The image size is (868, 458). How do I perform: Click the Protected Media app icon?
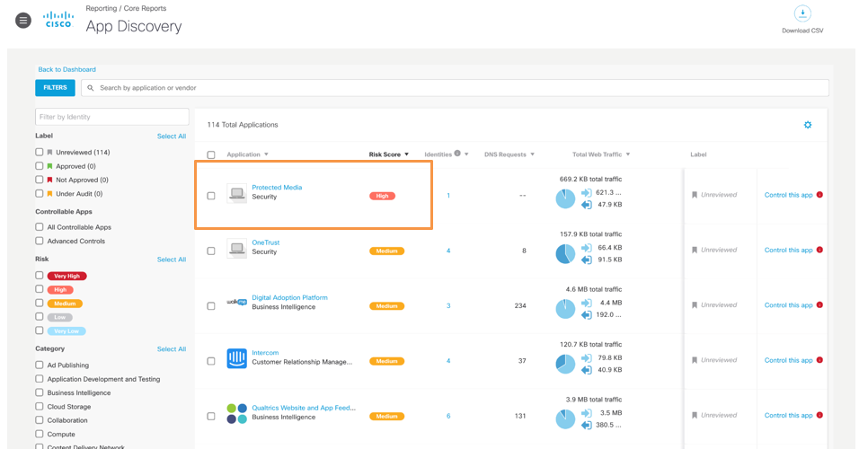(237, 193)
